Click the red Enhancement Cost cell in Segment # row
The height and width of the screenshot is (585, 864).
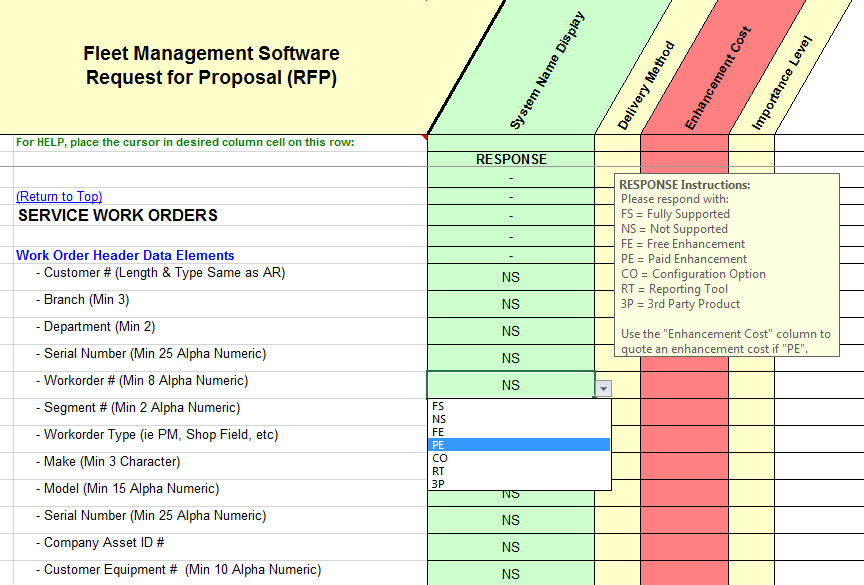(684, 411)
